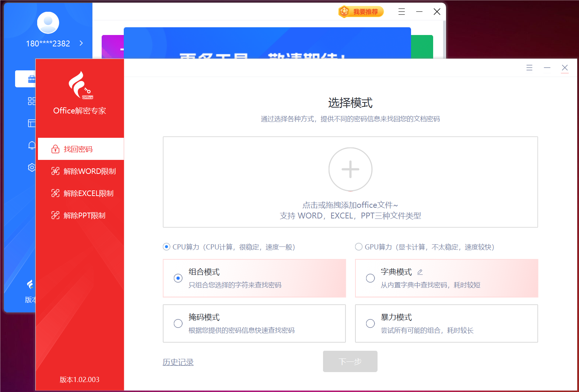Open the 解除WORD限制 menu item
The height and width of the screenshot is (392, 579).
81,171
